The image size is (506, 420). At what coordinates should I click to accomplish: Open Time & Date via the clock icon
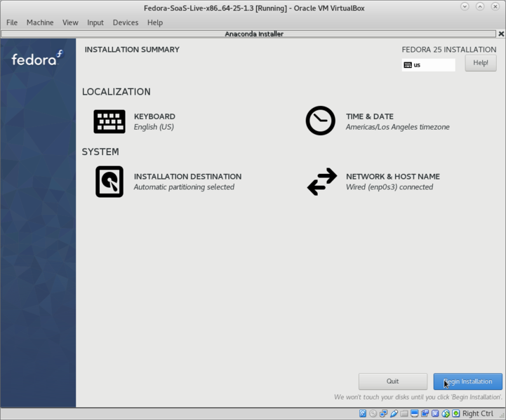click(320, 121)
